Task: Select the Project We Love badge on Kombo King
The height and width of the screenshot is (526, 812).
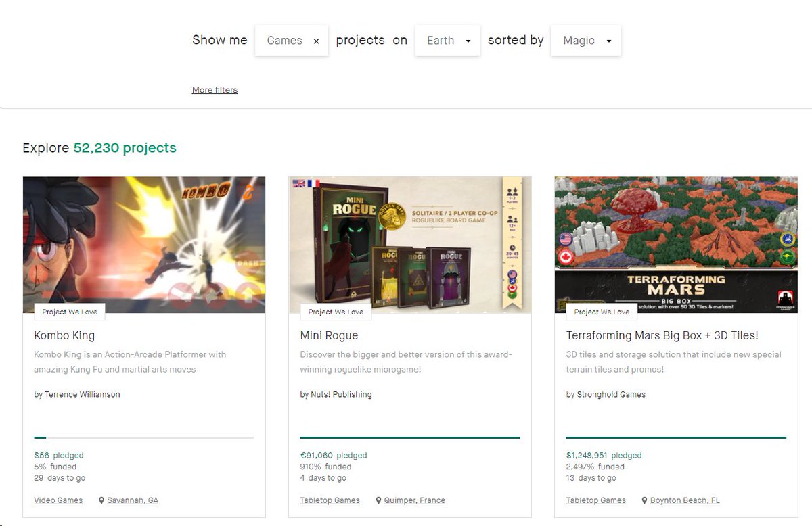Action: 69,312
